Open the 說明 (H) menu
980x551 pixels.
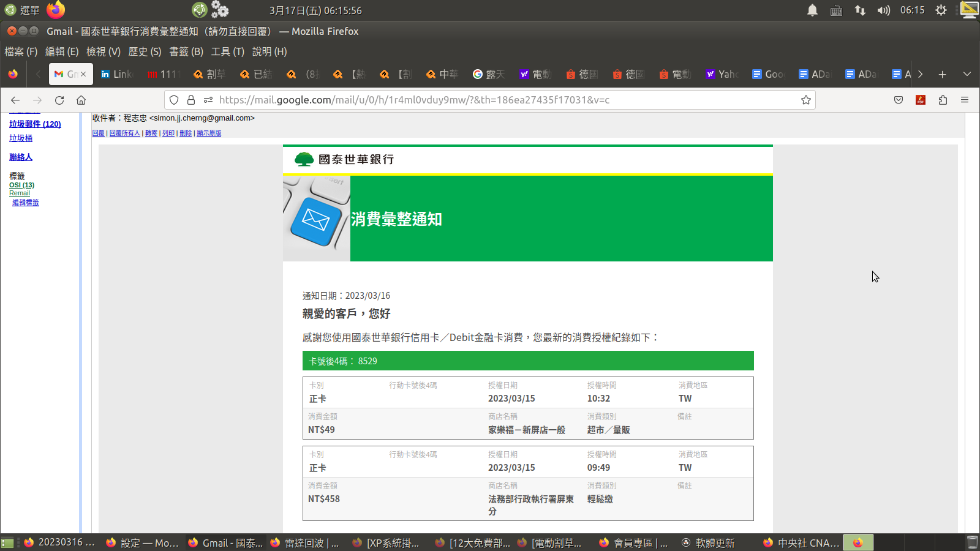pyautogui.click(x=269, y=51)
